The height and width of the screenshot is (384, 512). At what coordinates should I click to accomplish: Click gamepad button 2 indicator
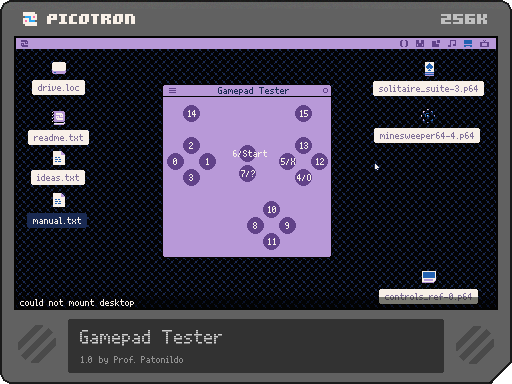191,146
